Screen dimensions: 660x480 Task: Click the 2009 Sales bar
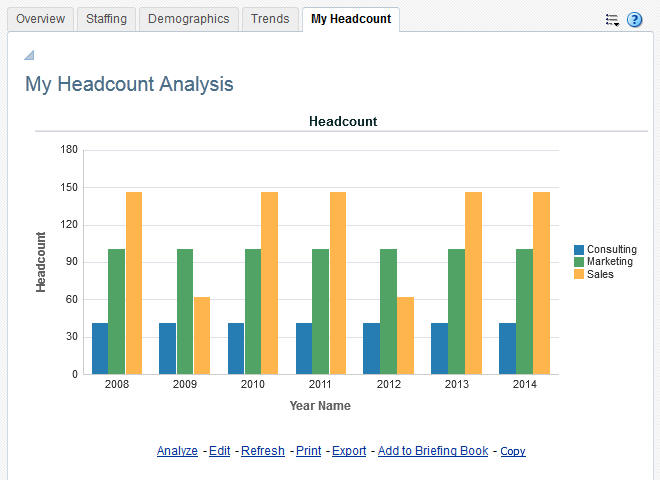tap(202, 335)
